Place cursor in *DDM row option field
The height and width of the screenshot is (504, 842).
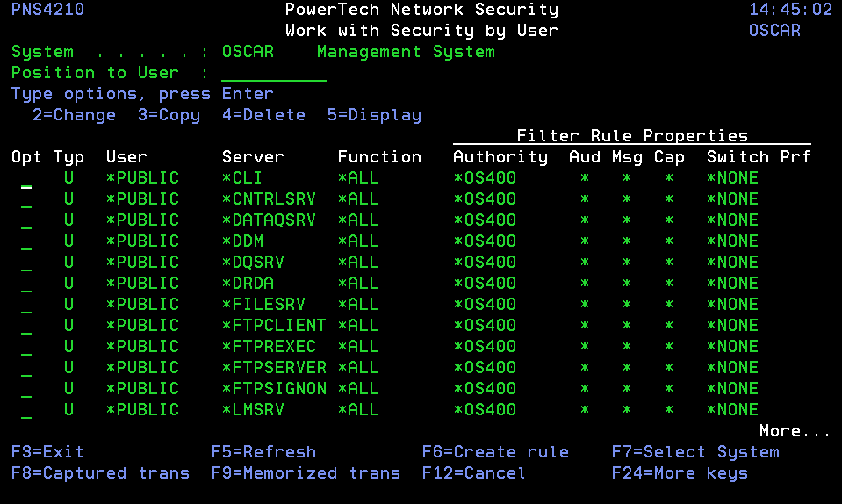(x=26, y=242)
